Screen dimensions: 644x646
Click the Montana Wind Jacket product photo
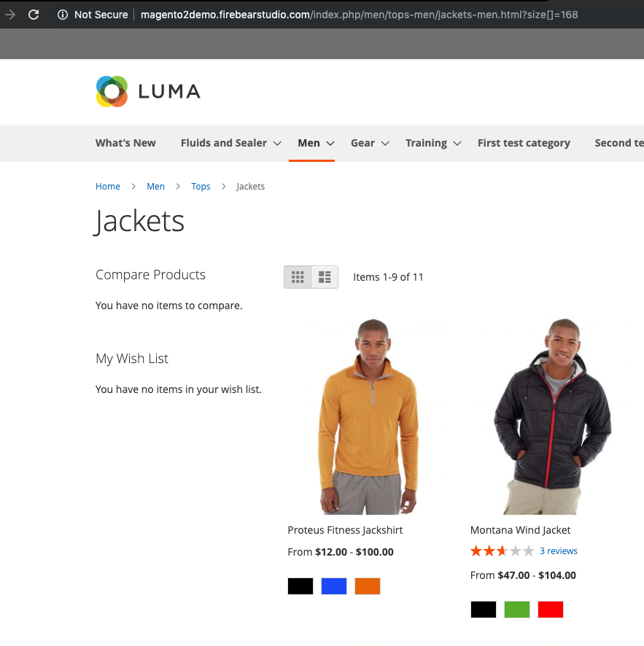pos(553,416)
